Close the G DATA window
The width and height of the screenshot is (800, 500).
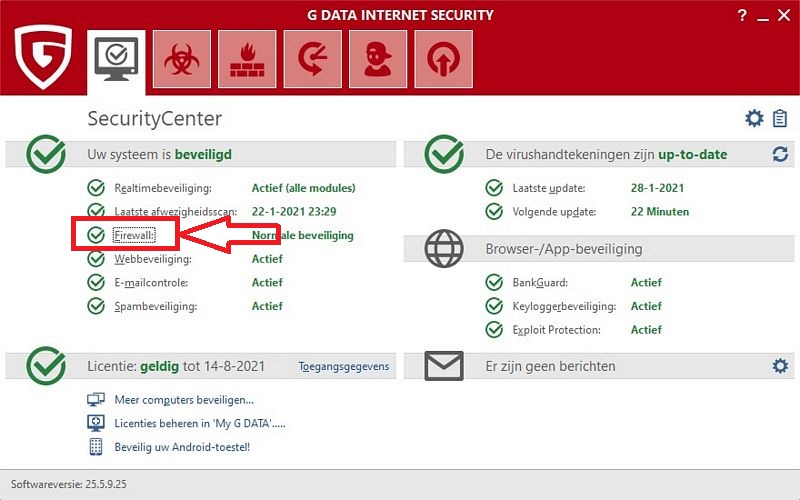784,15
